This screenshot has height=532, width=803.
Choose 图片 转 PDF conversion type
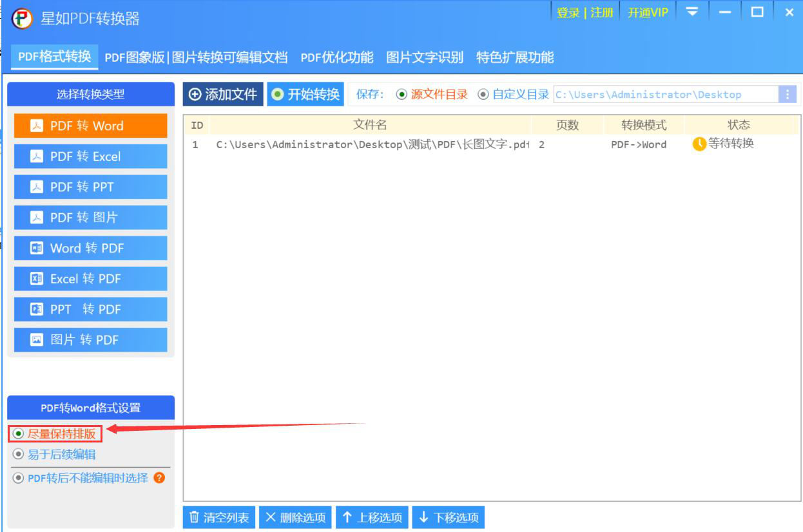point(90,340)
